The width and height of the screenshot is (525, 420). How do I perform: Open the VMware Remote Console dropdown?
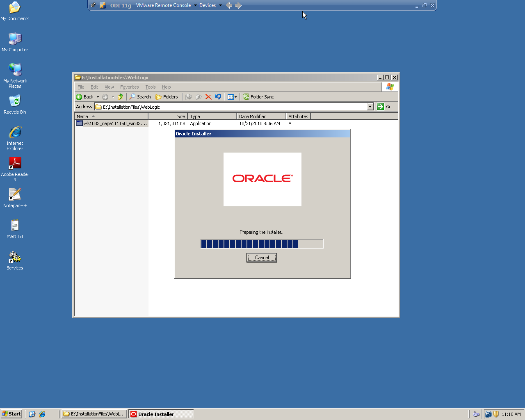click(195, 5)
